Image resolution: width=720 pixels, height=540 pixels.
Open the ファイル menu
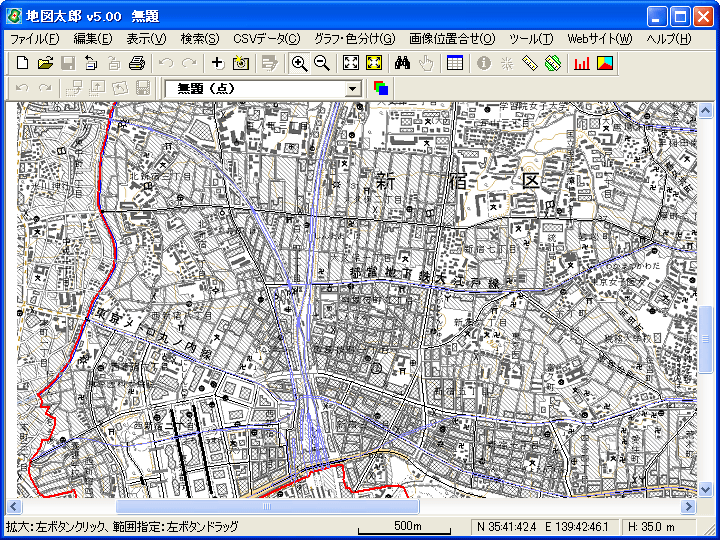[35, 39]
